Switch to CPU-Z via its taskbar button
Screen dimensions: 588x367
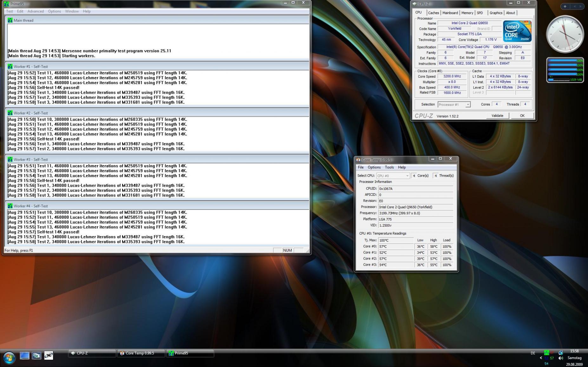[92, 353]
